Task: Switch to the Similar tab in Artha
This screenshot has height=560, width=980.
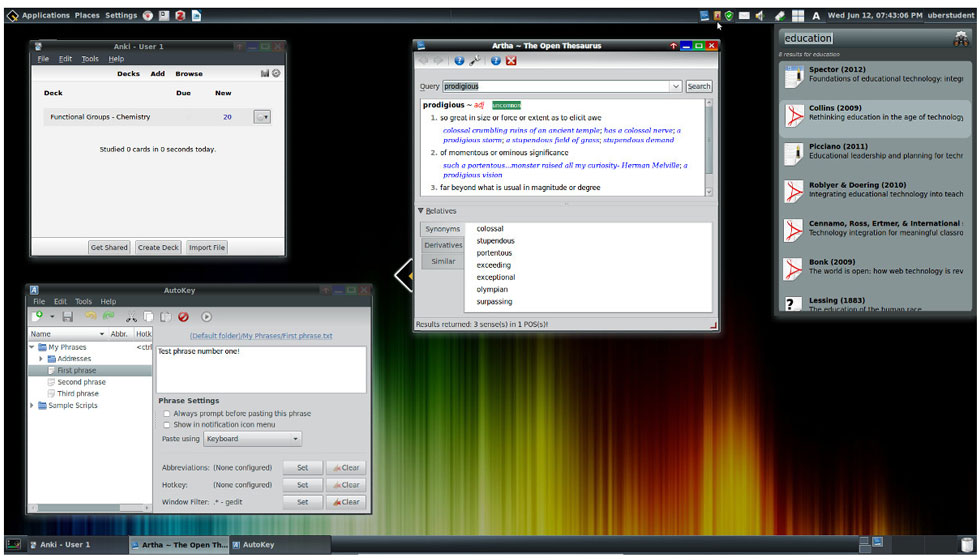Action: click(x=443, y=261)
